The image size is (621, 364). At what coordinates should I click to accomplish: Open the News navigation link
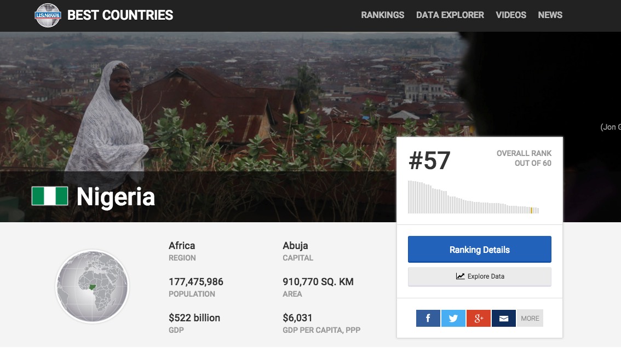pos(550,15)
